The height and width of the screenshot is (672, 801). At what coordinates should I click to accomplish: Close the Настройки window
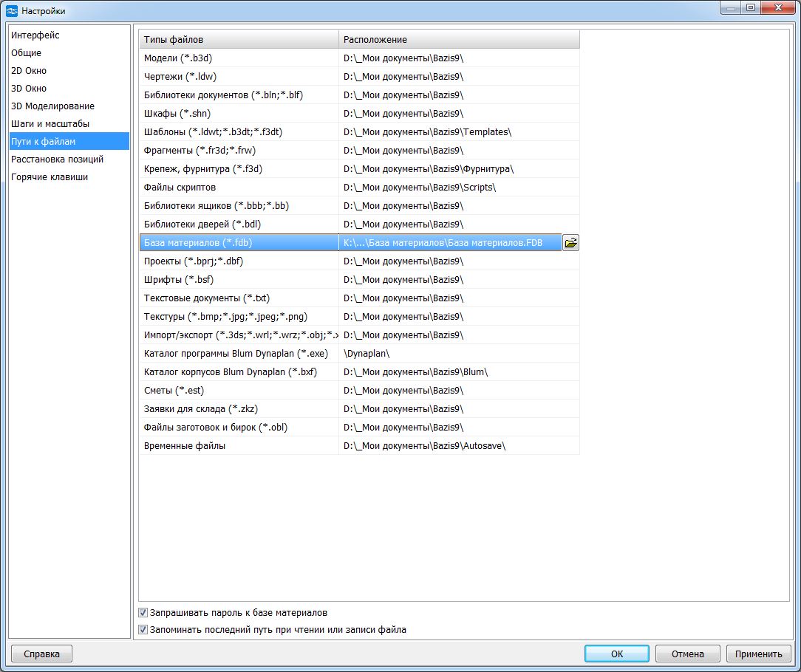[778, 7]
